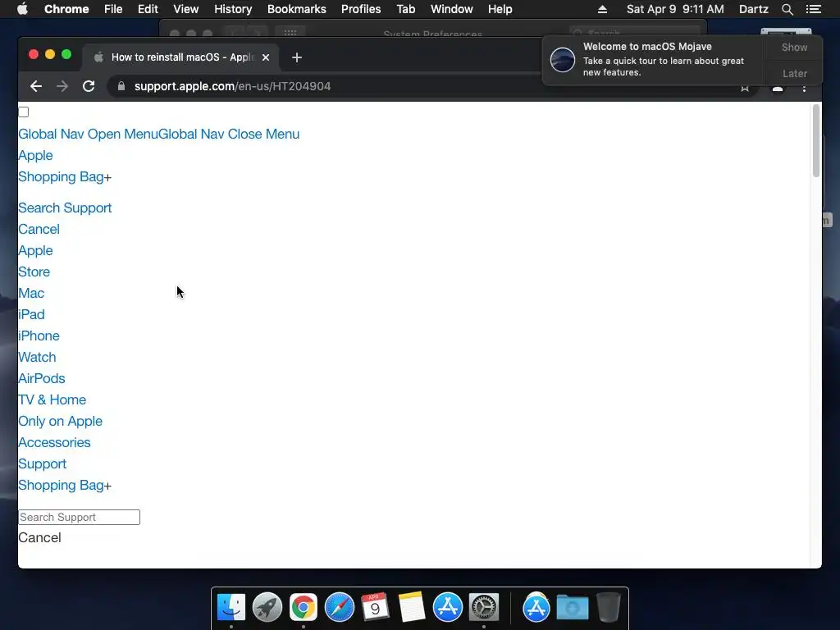Screen dimensions: 840x630
Task: Click the Chrome forward arrow
Action: [x=62, y=86]
